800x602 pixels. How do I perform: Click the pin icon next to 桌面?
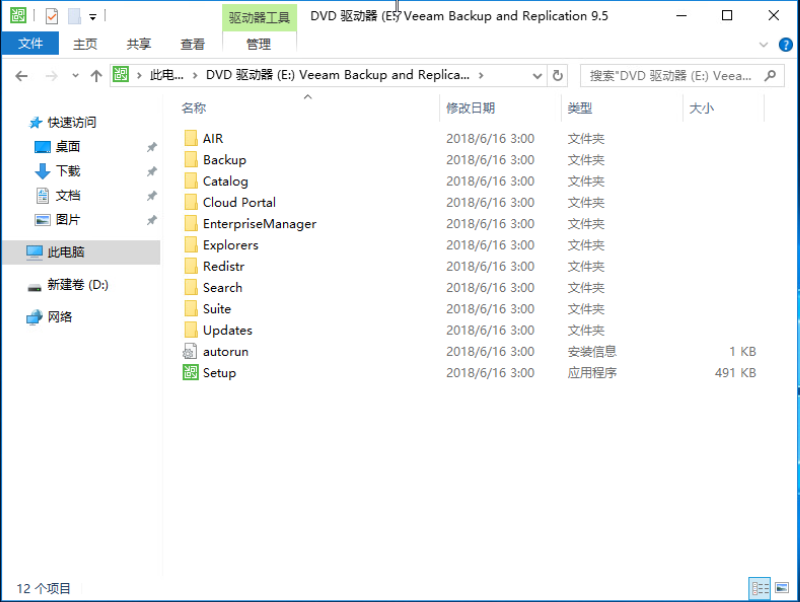point(152,147)
